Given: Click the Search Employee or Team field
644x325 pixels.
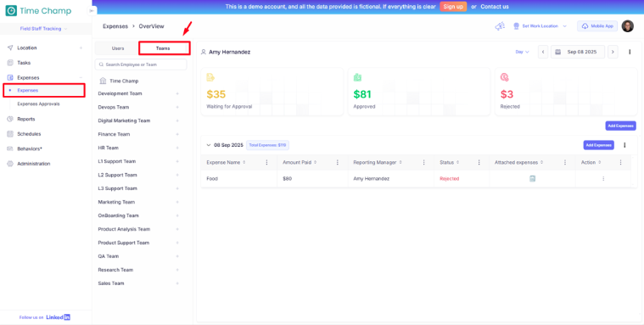Looking at the screenshot, I should tap(141, 64).
